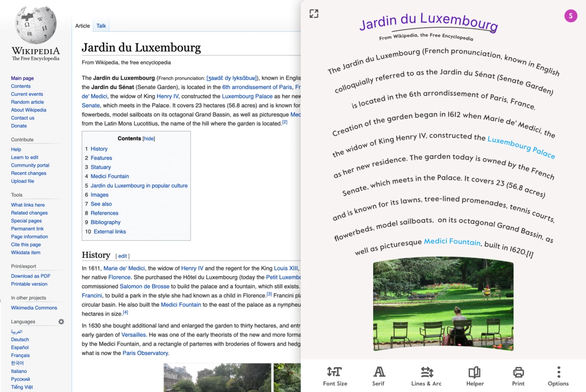Open the Paris Observatory link
This screenshot has height=392, width=586.
(145, 353)
